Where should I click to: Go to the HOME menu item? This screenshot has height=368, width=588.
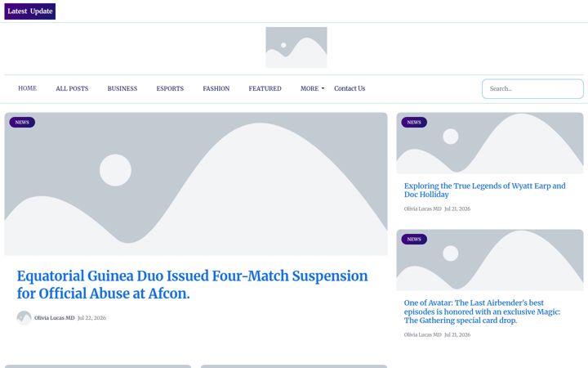pyautogui.click(x=28, y=88)
